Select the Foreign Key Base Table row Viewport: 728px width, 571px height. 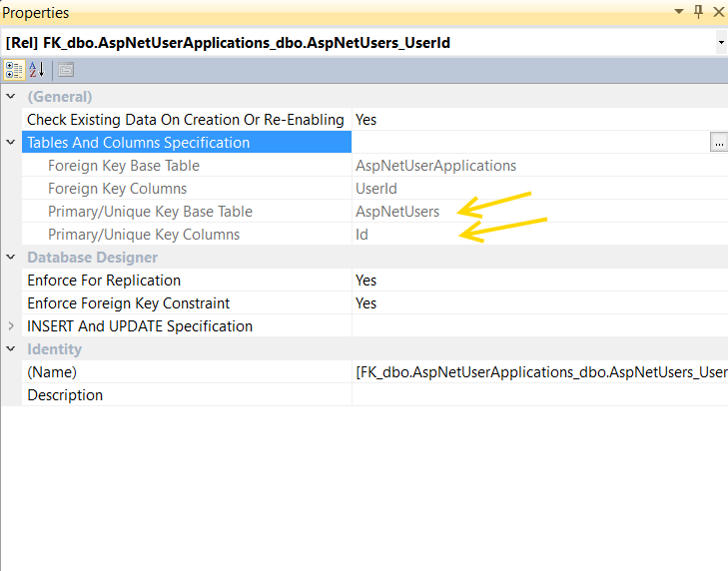(123, 166)
